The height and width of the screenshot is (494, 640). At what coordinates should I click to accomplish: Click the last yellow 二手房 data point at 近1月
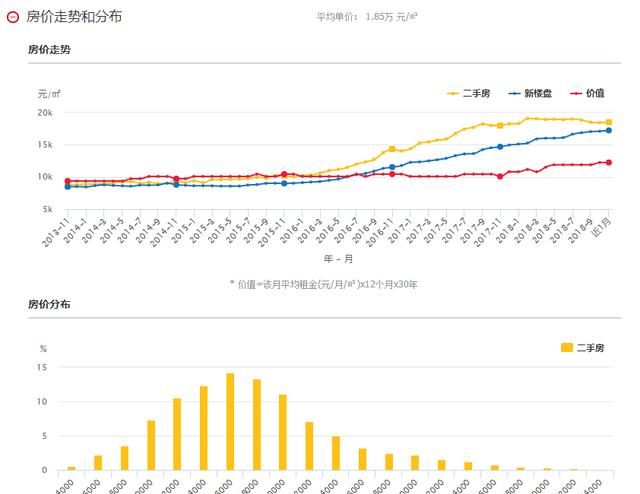point(609,122)
